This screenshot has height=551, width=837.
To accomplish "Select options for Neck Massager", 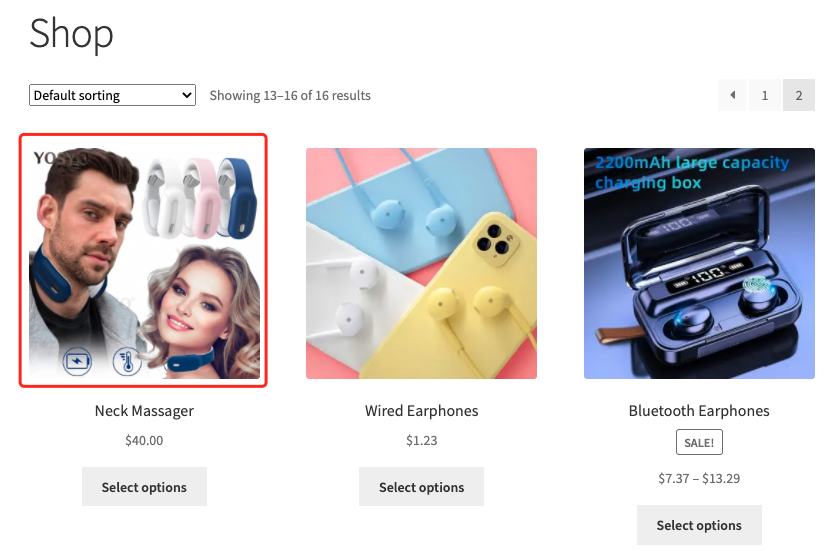I will tap(144, 486).
